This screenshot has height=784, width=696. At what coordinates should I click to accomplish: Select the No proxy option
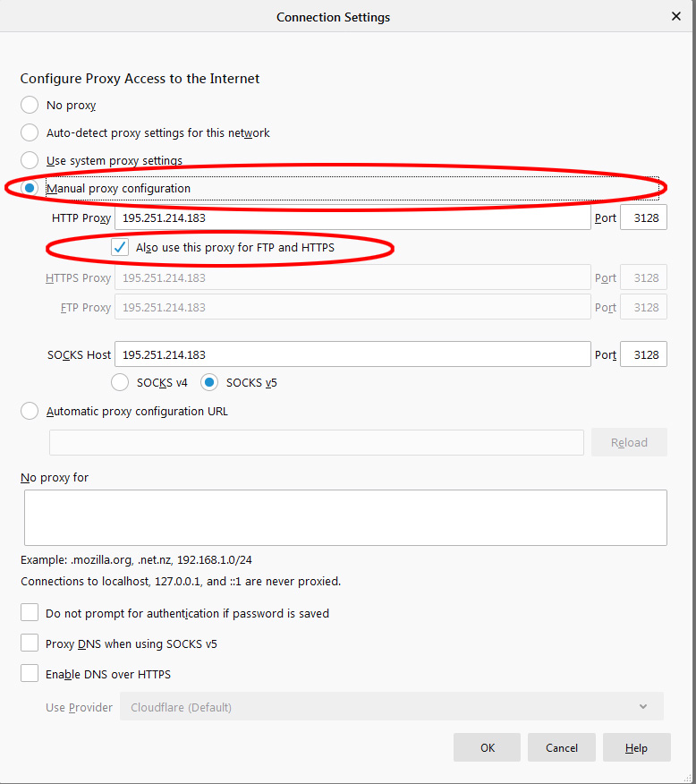coord(30,105)
